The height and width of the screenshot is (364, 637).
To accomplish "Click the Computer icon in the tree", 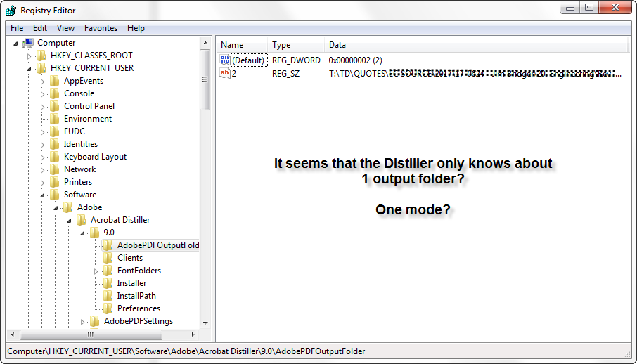I will [x=28, y=43].
